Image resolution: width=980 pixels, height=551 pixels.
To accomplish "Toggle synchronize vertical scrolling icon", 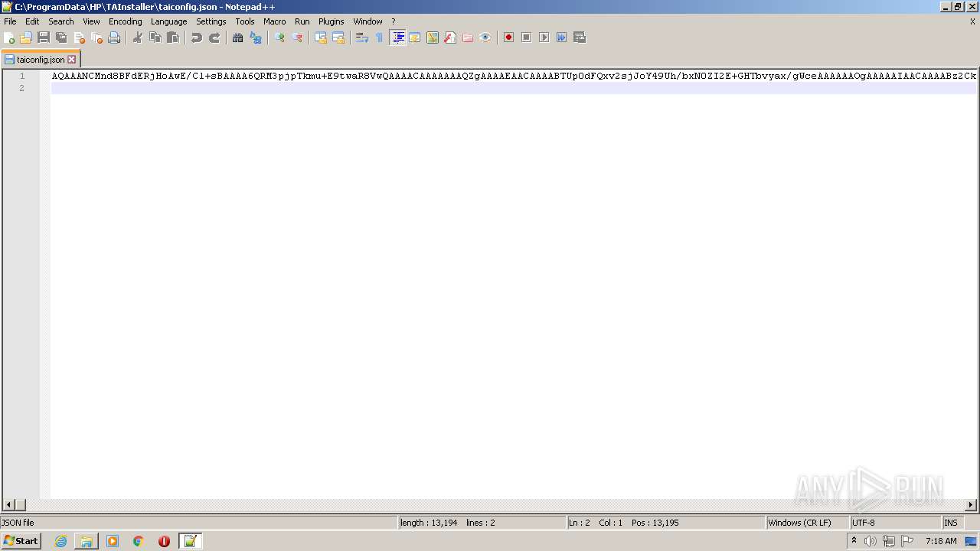I will click(x=321, y=37).
